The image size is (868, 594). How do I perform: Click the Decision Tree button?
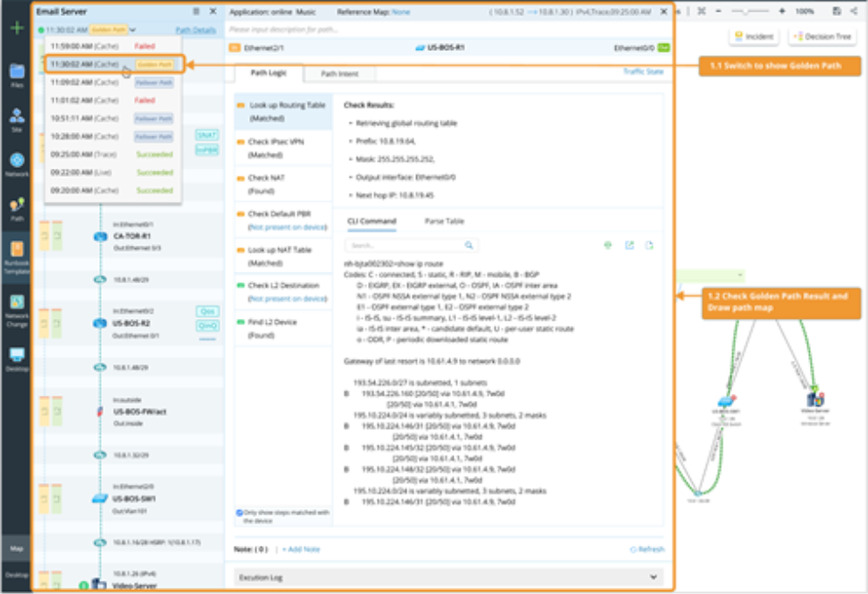pos(822,37)
